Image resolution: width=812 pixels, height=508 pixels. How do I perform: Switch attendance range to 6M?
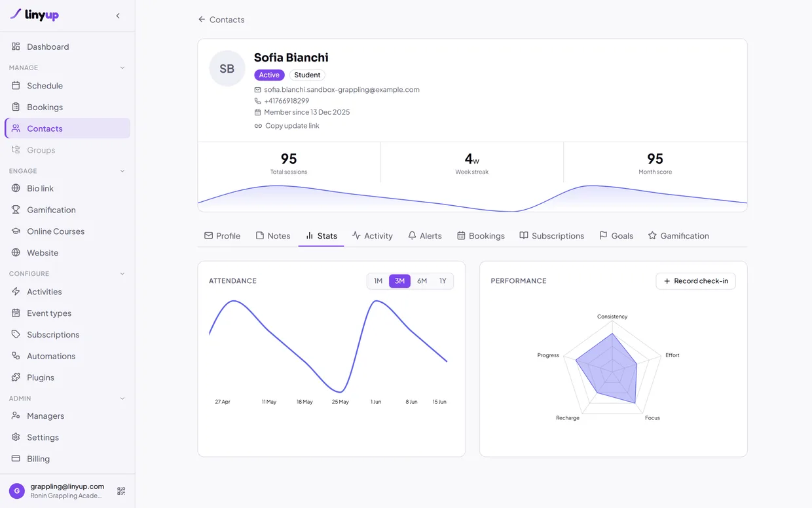[422, 281]
